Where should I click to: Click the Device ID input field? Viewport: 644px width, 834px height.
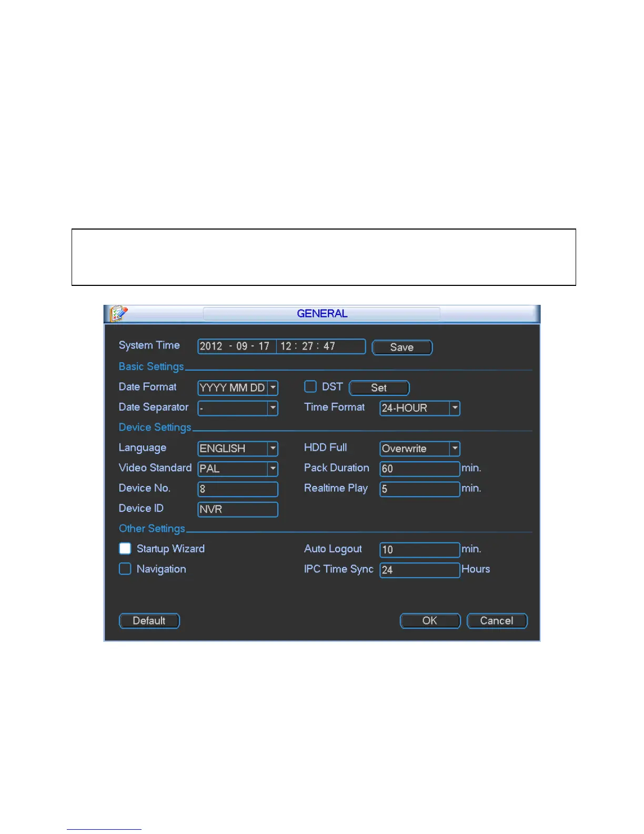pyautogui.click(x=238, y=509)
